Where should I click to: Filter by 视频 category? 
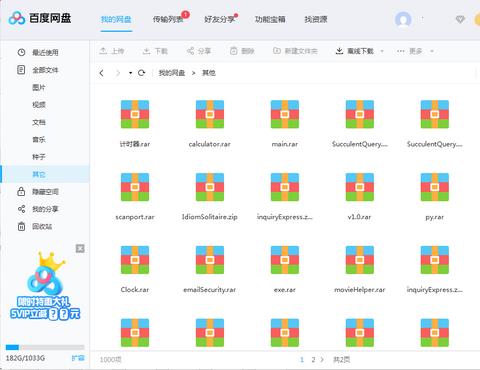[x=39, y=105]
